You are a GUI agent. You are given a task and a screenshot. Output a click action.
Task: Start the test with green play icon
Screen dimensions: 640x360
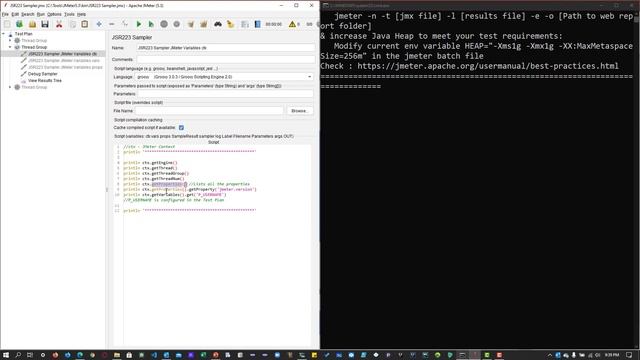click(139, 24)
